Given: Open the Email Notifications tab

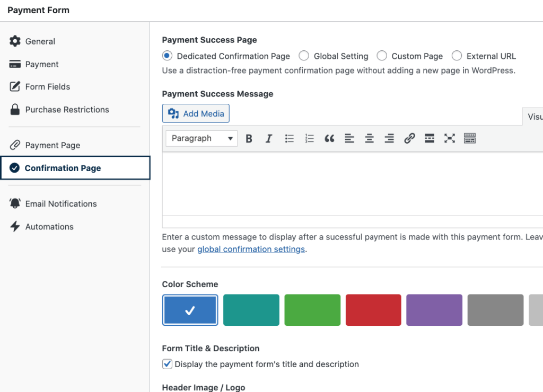Looking at the screenshot, I should point(60,203).
